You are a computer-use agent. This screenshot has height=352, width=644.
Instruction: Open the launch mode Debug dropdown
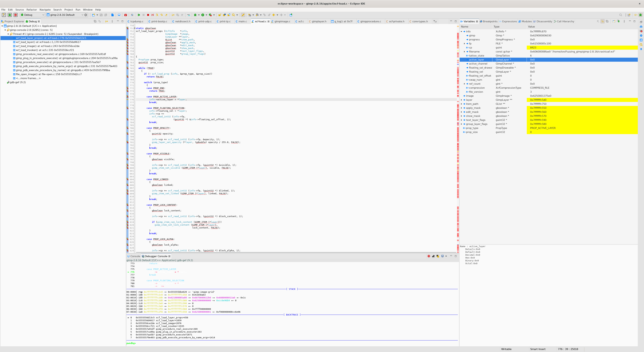[x=33, y=15]
